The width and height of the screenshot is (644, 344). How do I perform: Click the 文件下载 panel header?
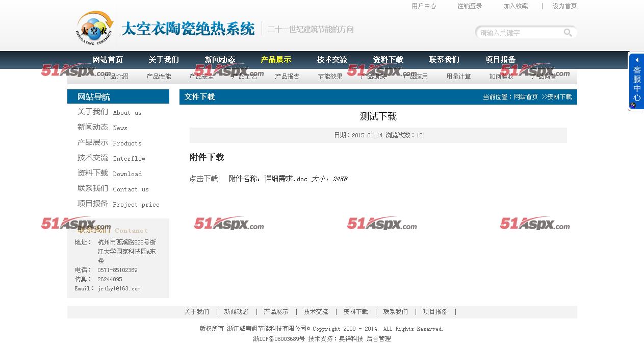tap(199, 97)
